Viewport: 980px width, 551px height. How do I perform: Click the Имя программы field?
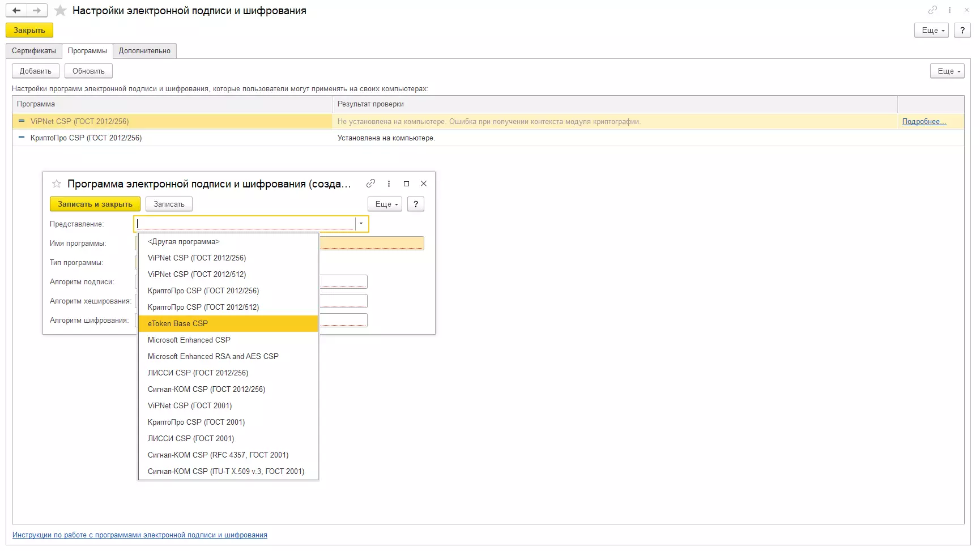[x=371, y=243]
